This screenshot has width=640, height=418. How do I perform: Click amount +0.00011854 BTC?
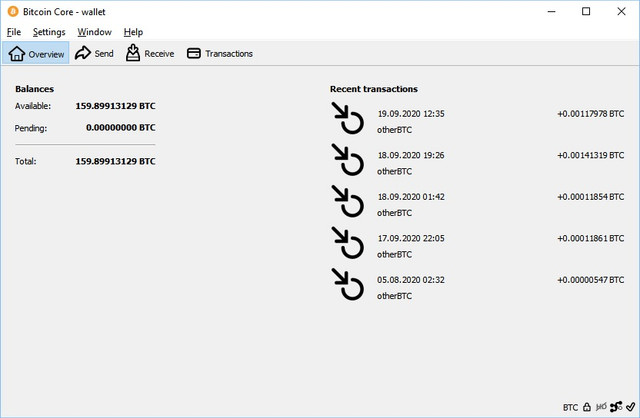tap(591, 197)
